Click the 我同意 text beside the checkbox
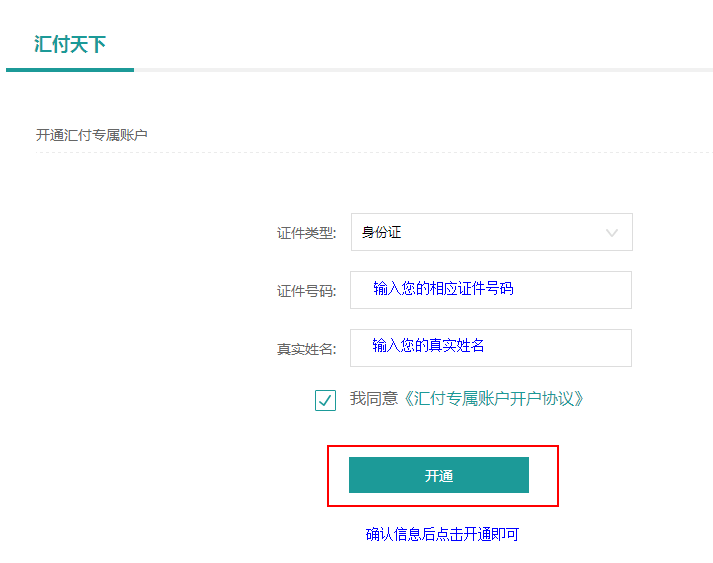This screenshot has width=713, height=563. click(x=374, y=399)
